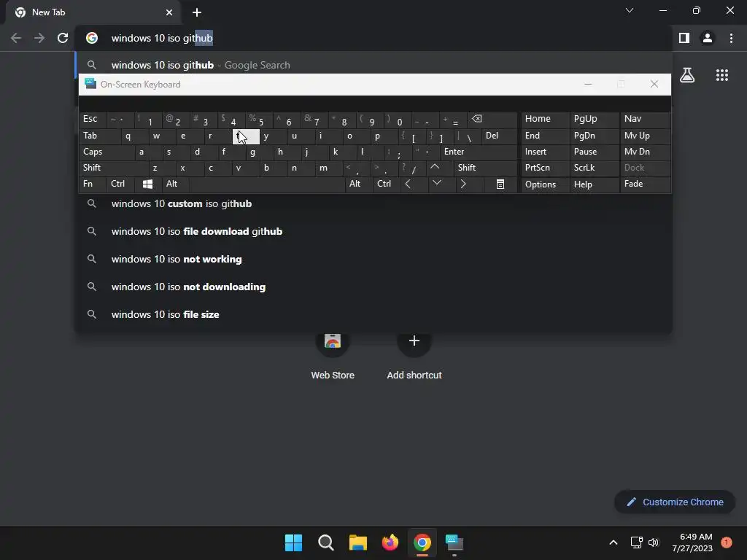Open Customize Chrome

(x=675, y=502)
